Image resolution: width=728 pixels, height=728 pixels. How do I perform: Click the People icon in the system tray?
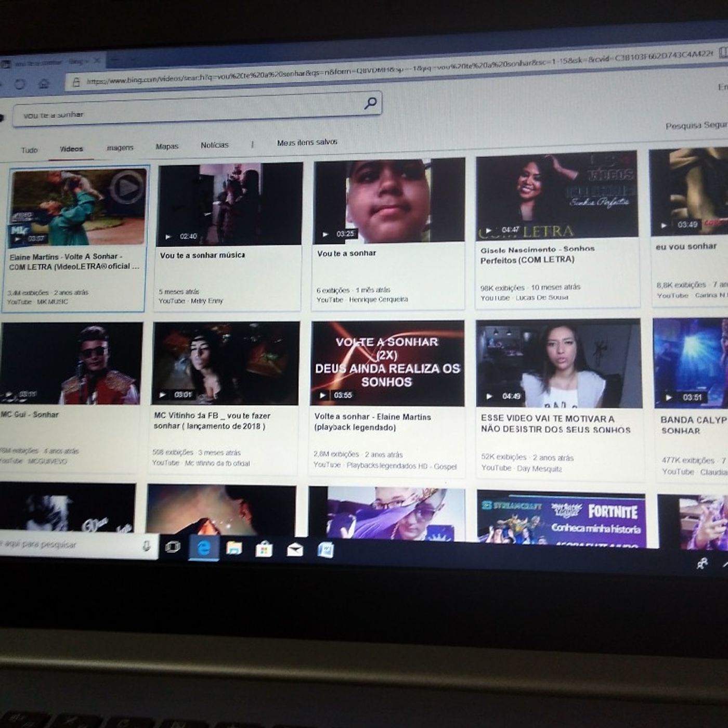(x=703, y=563)
